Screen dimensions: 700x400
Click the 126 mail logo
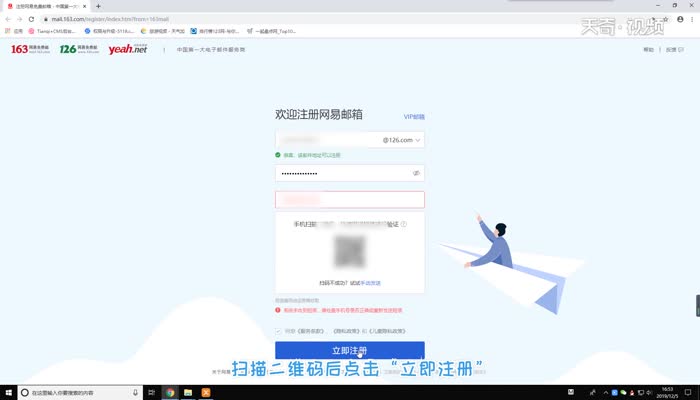coord(79,49)
